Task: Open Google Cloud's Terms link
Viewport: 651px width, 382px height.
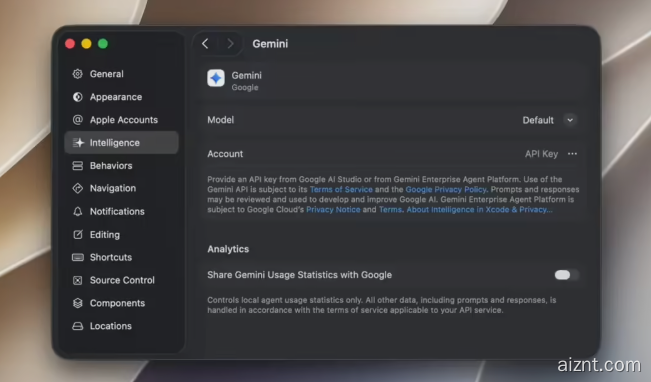Action: pos(390,210)
